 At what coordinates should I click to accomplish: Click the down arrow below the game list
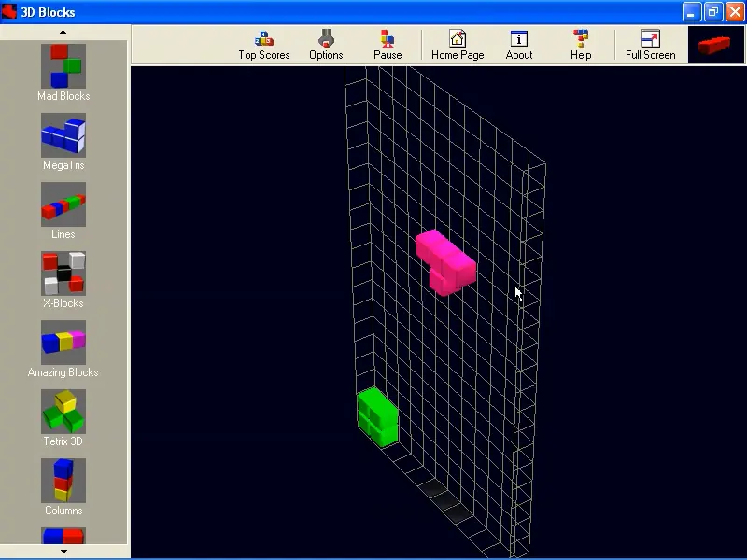pos(63,552)
